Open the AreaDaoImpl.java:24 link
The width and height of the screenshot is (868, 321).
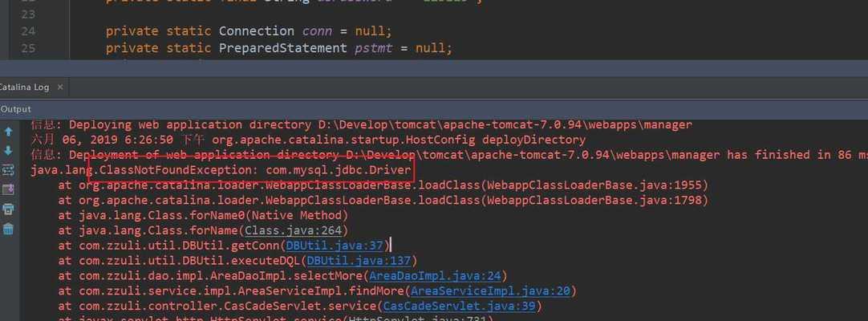435,275
